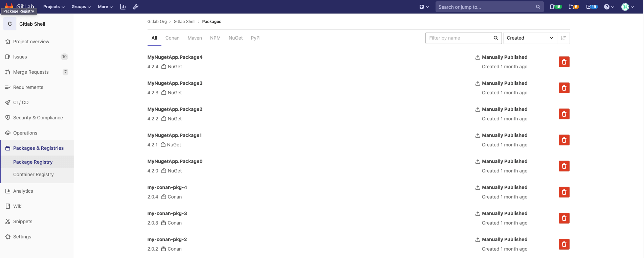Delete the MyNugetApp.Package4 package

coord(564,62)
